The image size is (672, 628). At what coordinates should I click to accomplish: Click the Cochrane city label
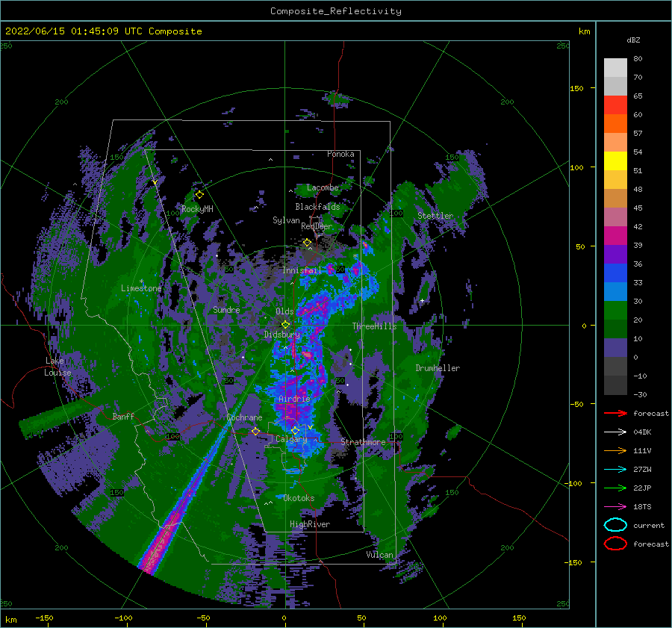point(244,417)
